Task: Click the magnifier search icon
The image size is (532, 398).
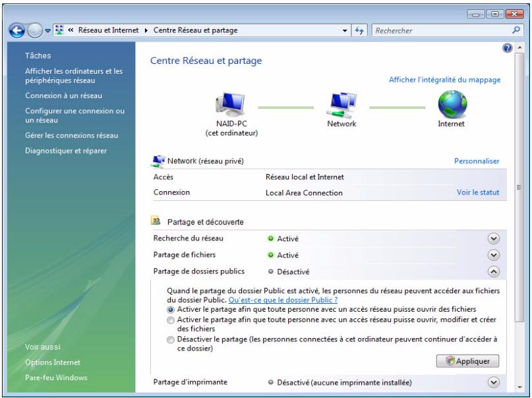Action: (516, 30)
